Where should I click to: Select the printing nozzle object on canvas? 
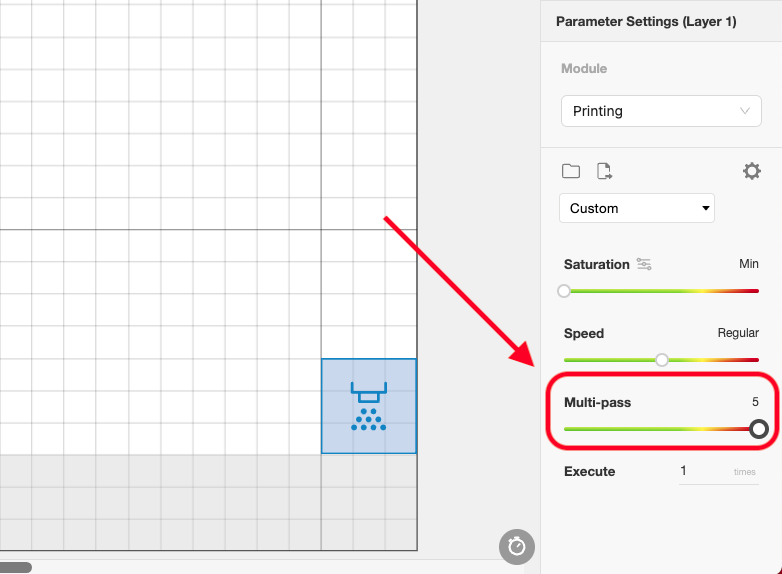(369, 406)
